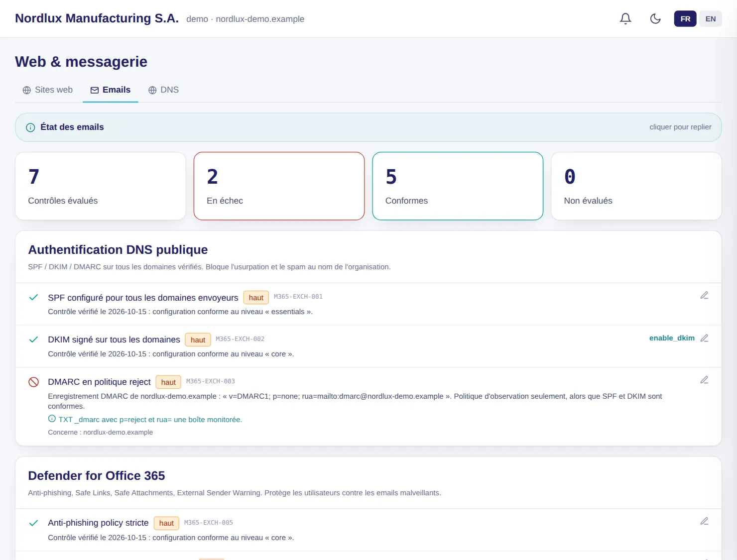This screenshot has width=737, height=560.
Task: Click the control ID M365-EXCH-005
Action: point(209,523)
